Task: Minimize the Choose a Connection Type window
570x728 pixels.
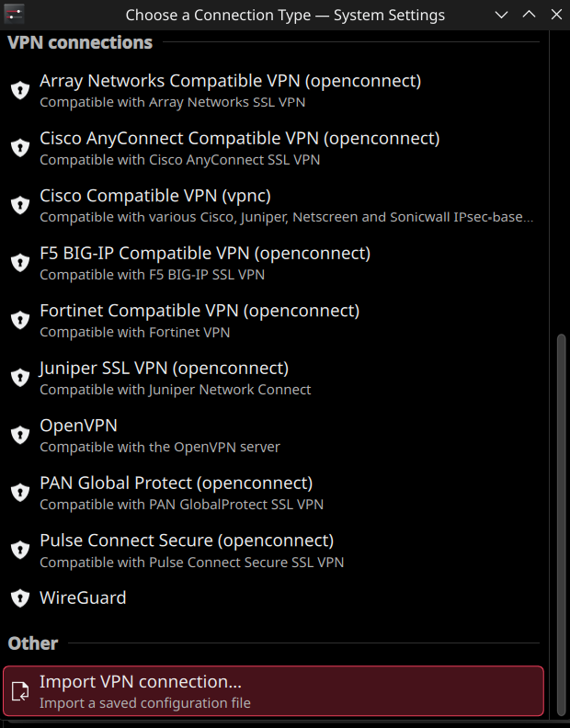Action: tap(501, 15)
